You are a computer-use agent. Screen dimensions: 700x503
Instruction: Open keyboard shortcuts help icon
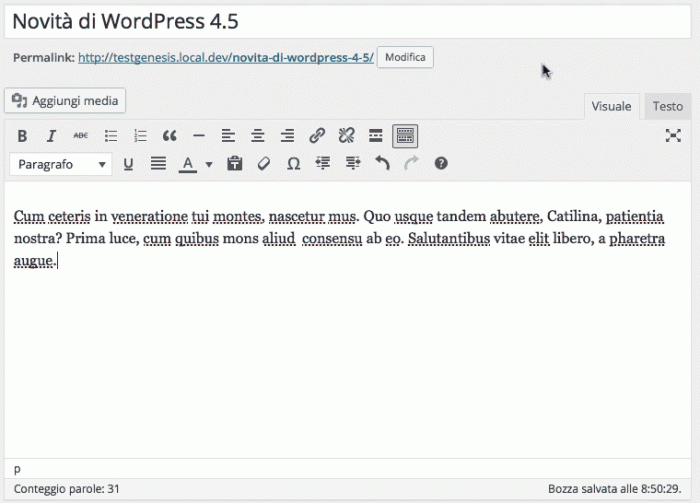click(440, 163)
